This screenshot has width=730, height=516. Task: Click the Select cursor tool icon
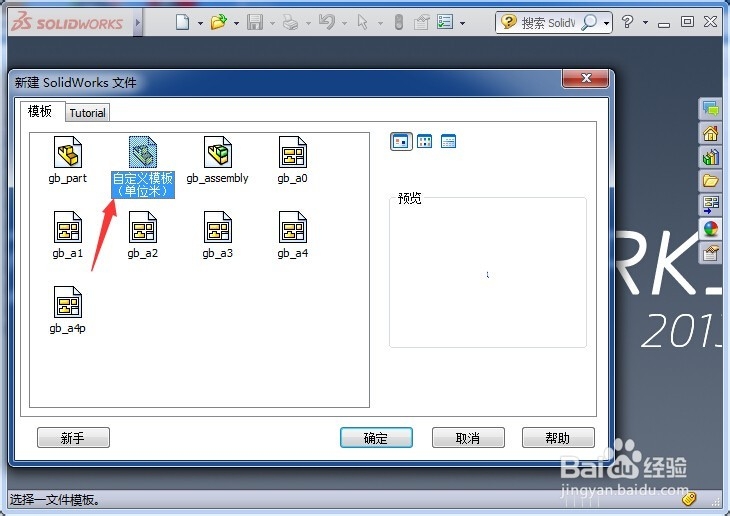coord(362,22)
